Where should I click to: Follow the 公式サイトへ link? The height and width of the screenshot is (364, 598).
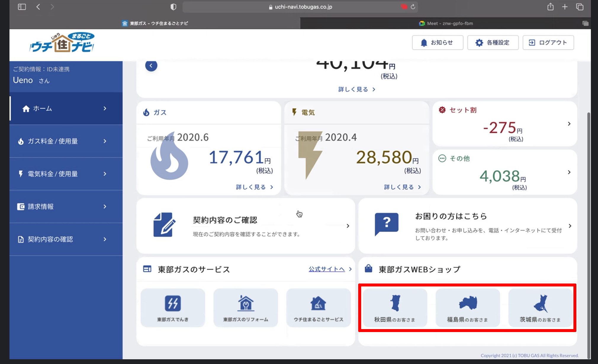[327, 269]
